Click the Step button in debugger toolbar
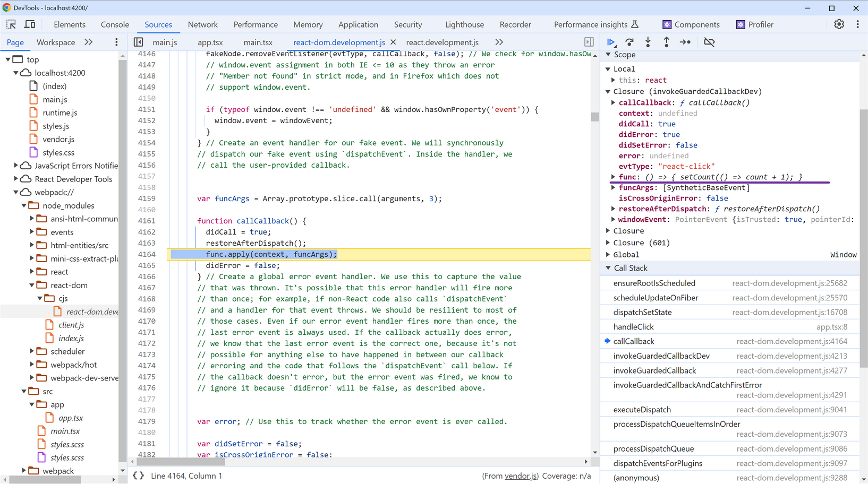 point(685,42)
